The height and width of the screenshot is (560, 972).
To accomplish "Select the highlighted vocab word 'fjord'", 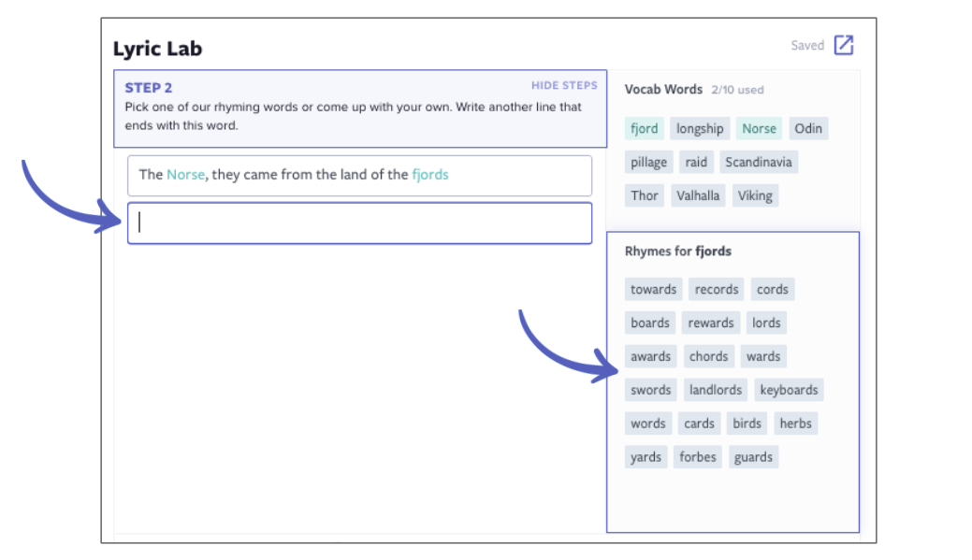I will tap(645, 129).
